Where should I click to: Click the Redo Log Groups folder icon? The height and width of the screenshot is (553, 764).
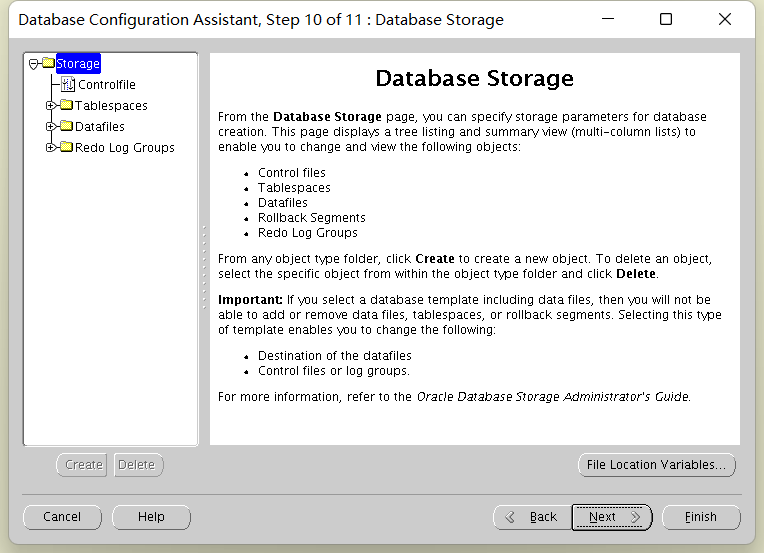click(66, 147)
